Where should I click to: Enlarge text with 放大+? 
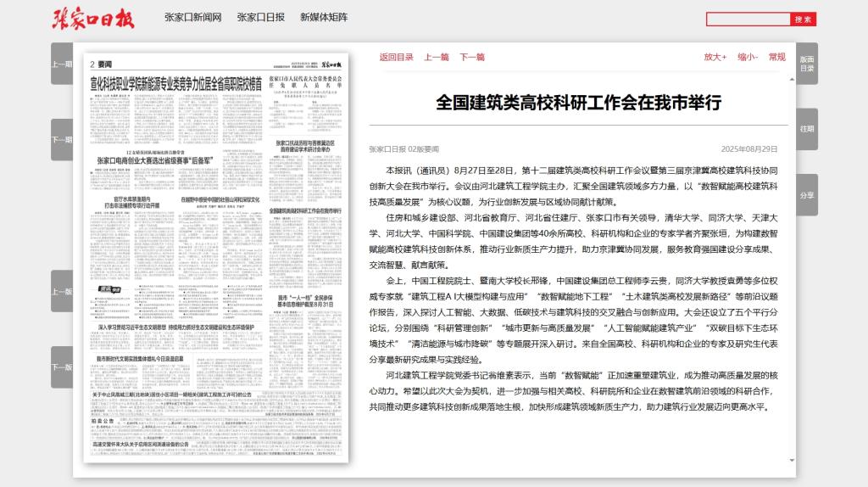[715, 58]
